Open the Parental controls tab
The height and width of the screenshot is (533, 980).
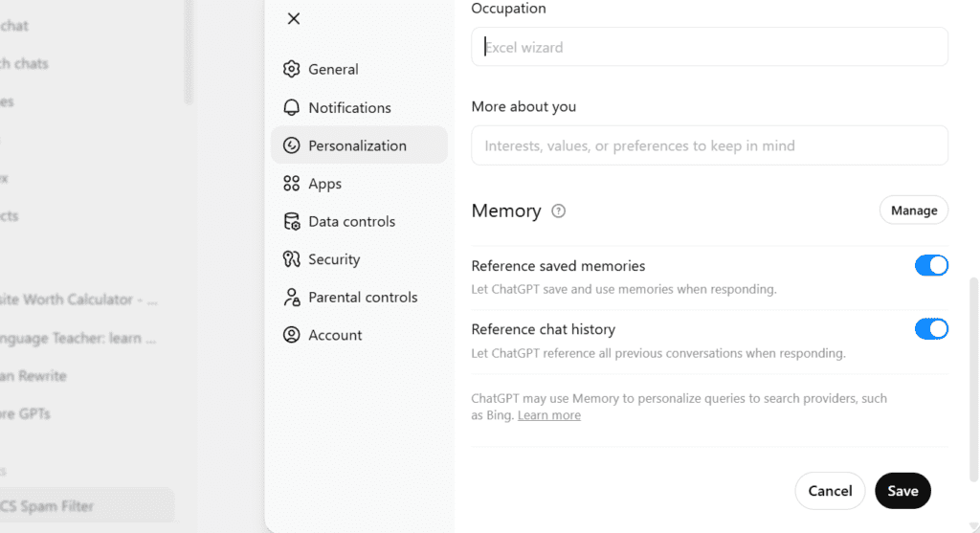(x=360, y=297)
